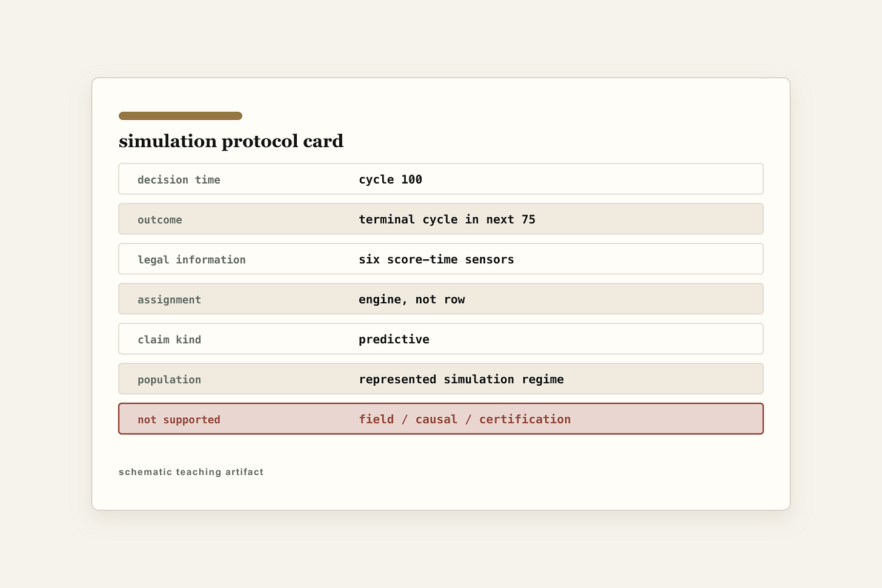
Task: Click 'represented simulation regime' value
Action: (461, 379)
